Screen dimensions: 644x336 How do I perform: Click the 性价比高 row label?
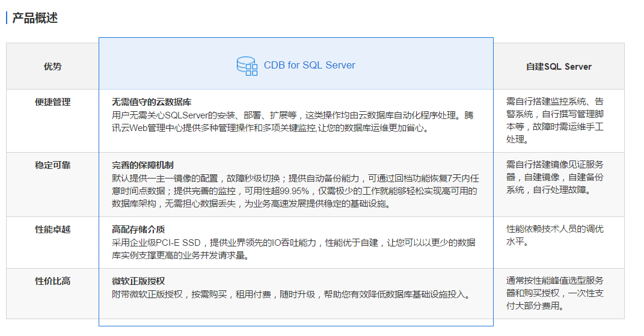click(x=52, y=281)
